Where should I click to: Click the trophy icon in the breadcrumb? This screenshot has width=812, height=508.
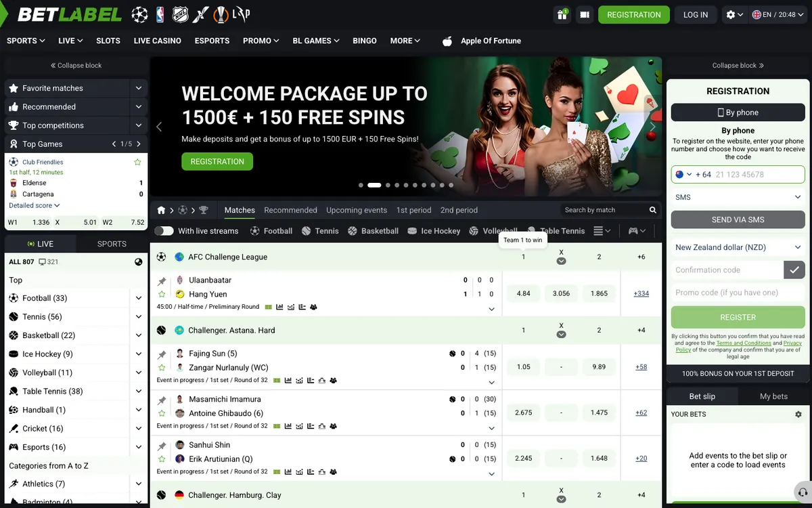204,210
